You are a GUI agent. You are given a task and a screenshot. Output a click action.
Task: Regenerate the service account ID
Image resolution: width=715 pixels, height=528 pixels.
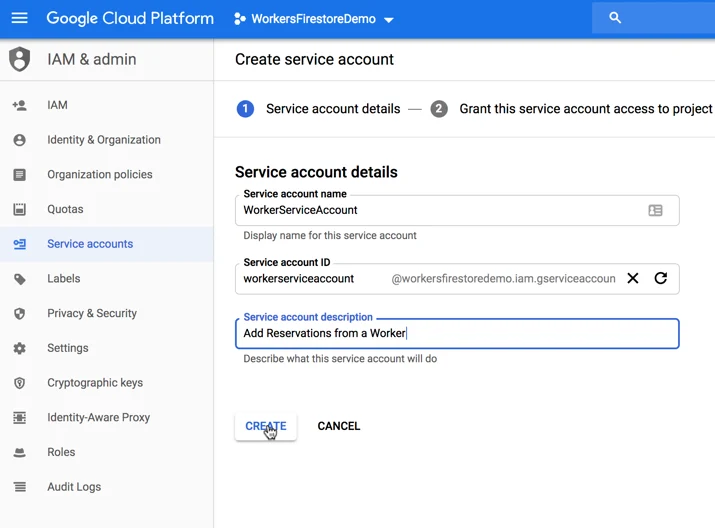coord(661,278)
